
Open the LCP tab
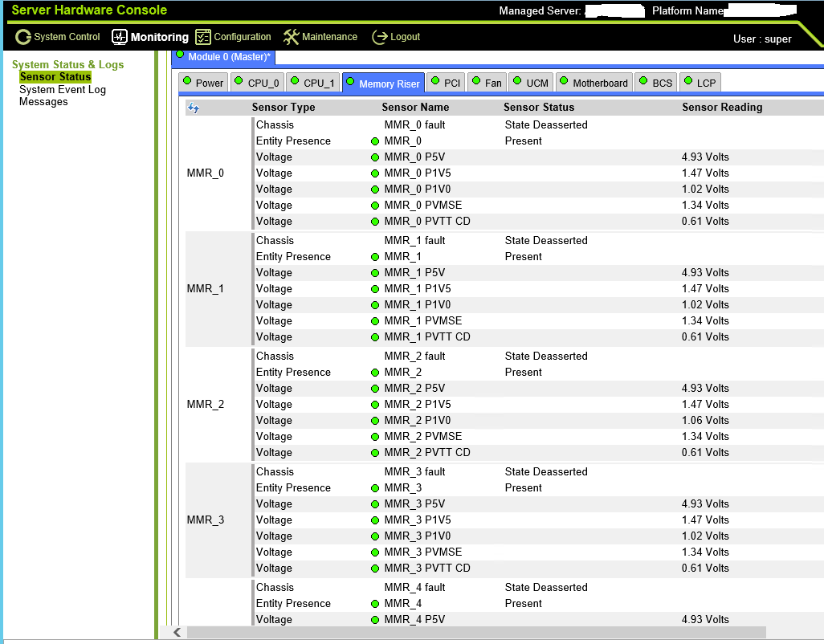click(x=700, y=83)
